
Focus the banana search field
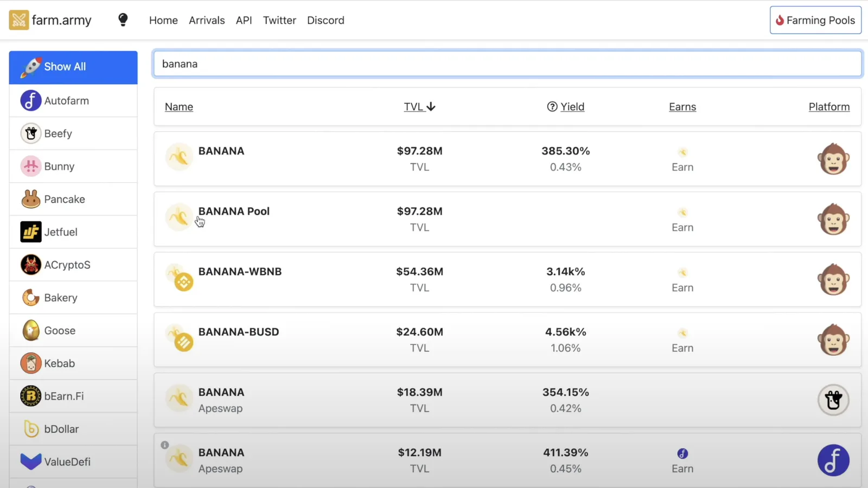tap(508, 64)
